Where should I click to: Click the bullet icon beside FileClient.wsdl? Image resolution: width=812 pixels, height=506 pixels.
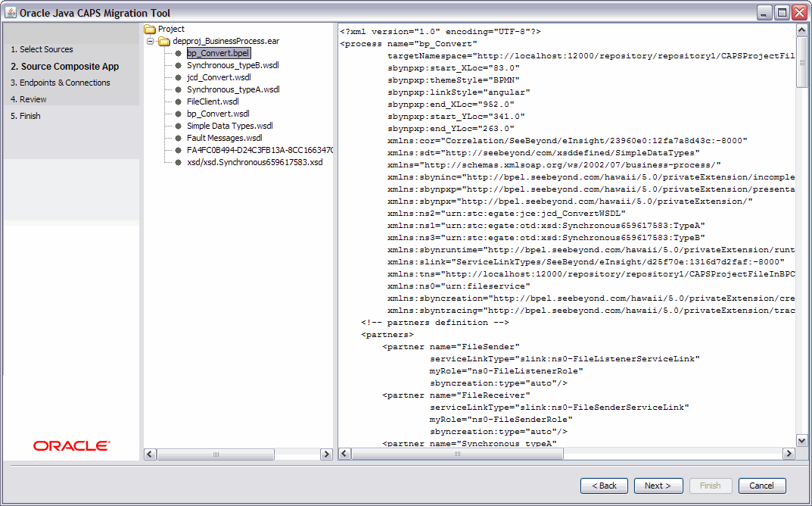(178, 102)
